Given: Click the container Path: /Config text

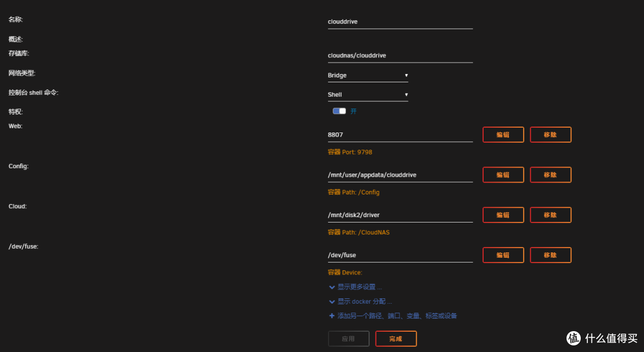Looking at the screenshot, I should [x=354, y=192].
